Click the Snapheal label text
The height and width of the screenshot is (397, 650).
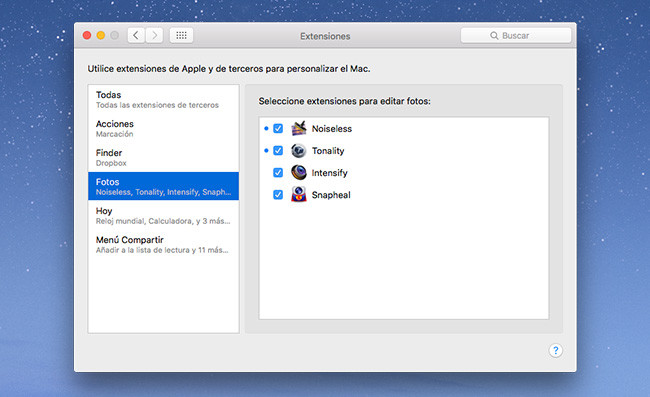click(x=331, y=195)
